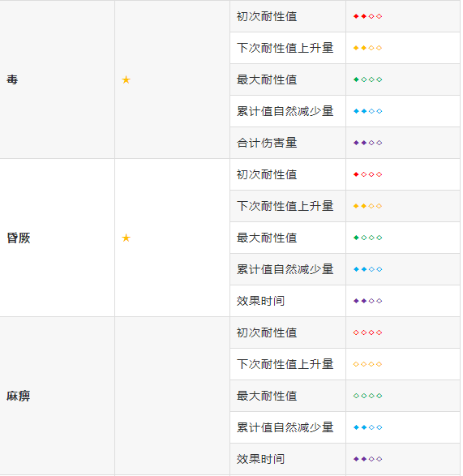The height and width of the screenshot is (476, 463).
Task: Click orange diamonds for 毒 下次耐性值上升量
Action: coord(367,48)
